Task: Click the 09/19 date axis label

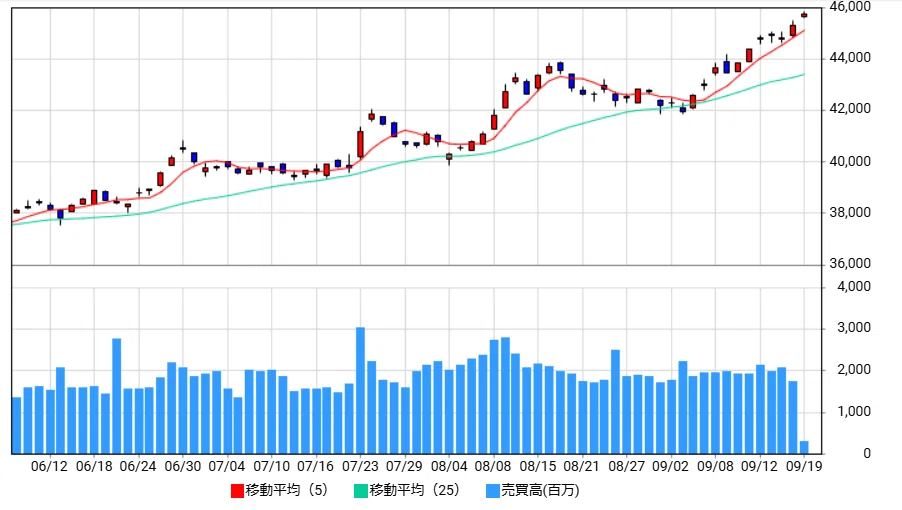Action: click(x=804, y=466)
